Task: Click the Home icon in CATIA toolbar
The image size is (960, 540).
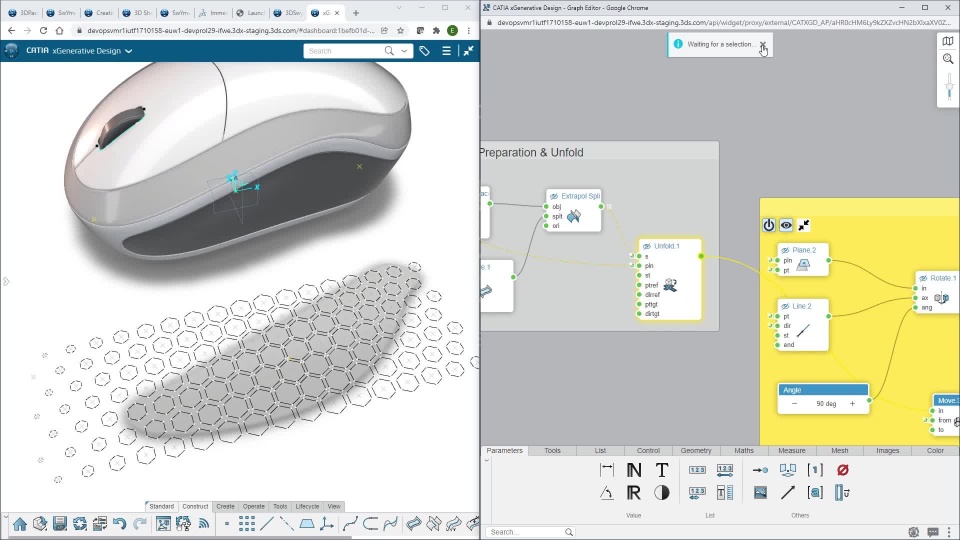Action: (20, 523)
